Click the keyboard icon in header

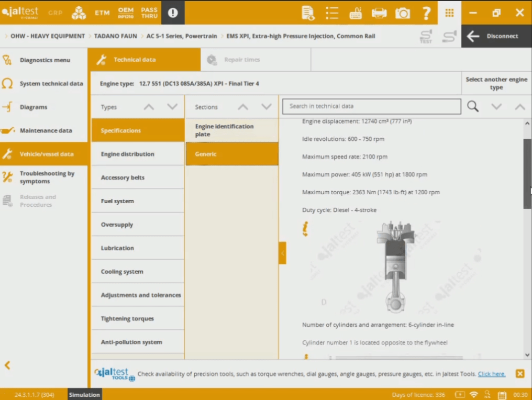point(356,13)
